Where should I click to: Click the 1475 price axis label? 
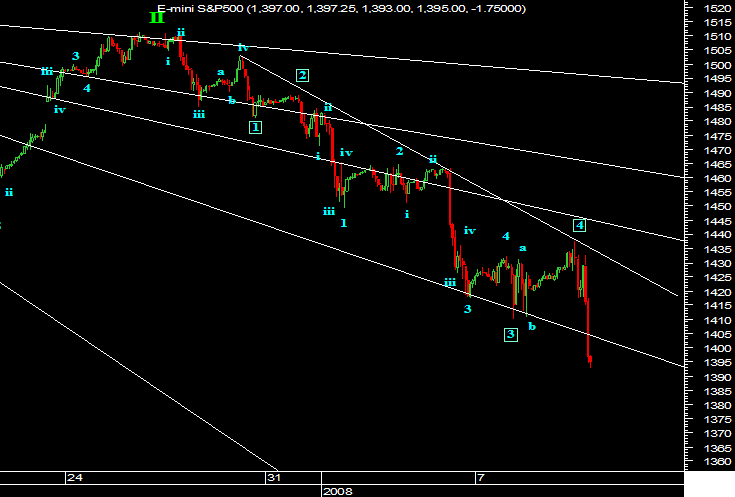(x=717, y=136)
